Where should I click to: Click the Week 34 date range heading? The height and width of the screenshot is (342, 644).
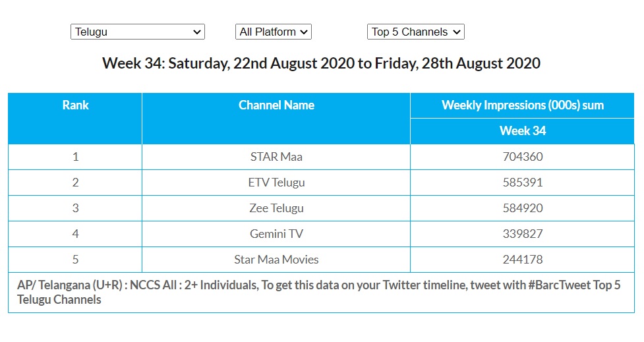pos(321,64)
